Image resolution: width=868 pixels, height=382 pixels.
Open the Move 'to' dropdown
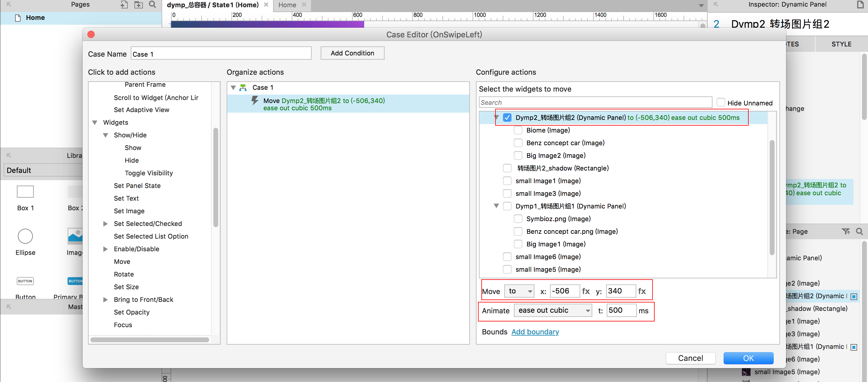coord(519,291)
